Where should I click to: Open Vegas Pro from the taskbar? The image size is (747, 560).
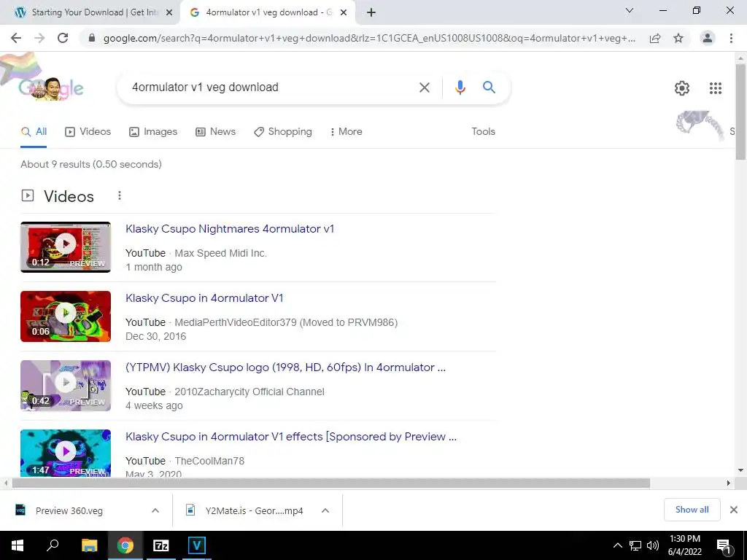197,545
